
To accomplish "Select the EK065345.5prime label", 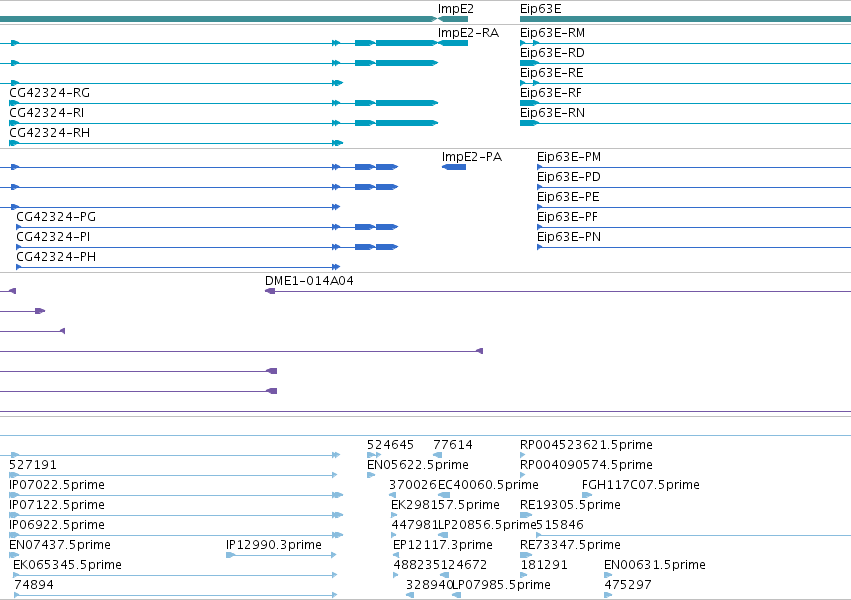I will 67,565.
